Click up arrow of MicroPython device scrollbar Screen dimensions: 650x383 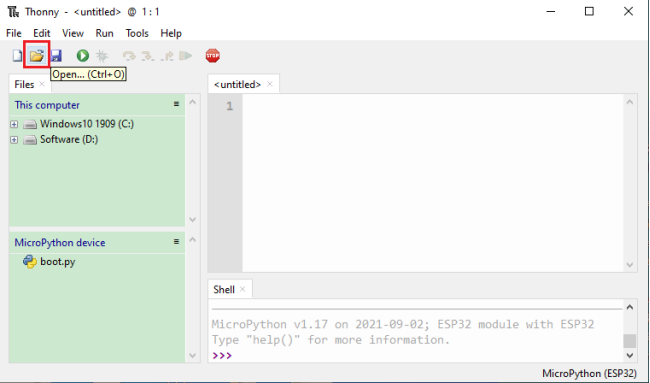click(192, 239)
